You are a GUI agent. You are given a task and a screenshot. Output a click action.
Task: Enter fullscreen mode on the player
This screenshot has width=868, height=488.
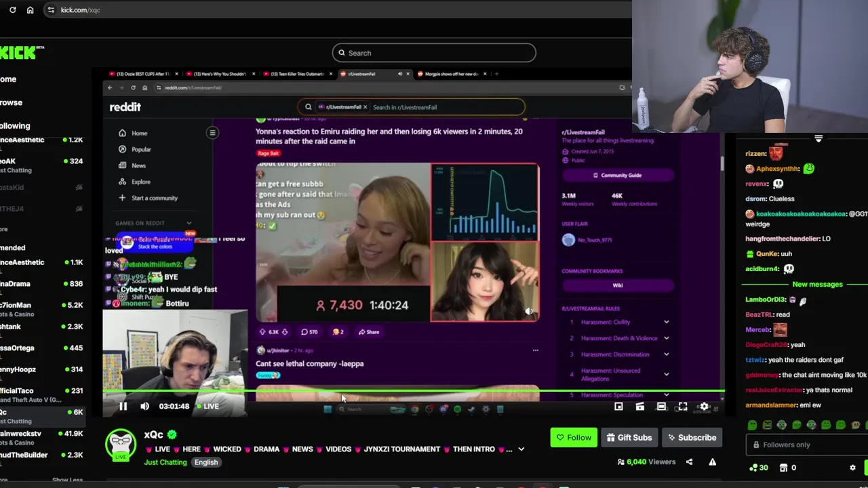pyautogui.click(x=682, y=407)
